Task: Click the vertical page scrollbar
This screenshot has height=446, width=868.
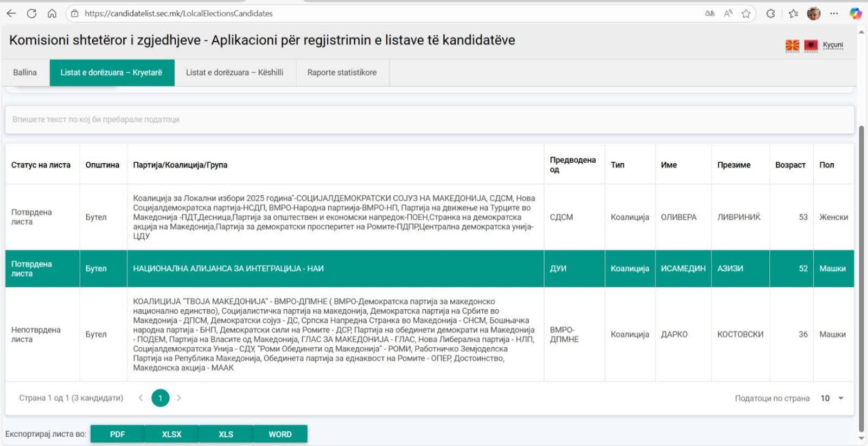Action: [x=861, y=279]
